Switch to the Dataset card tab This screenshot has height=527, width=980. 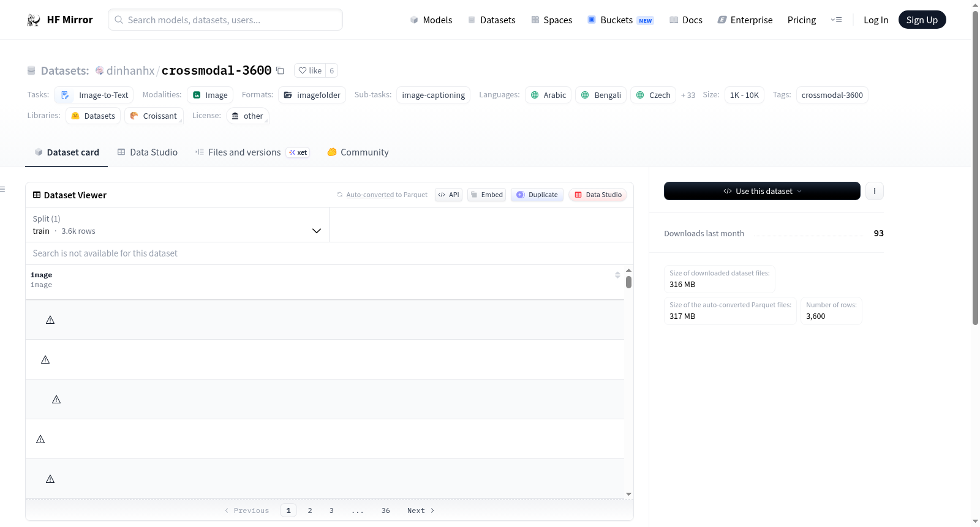pyautogui.click(x=66, y=152)
